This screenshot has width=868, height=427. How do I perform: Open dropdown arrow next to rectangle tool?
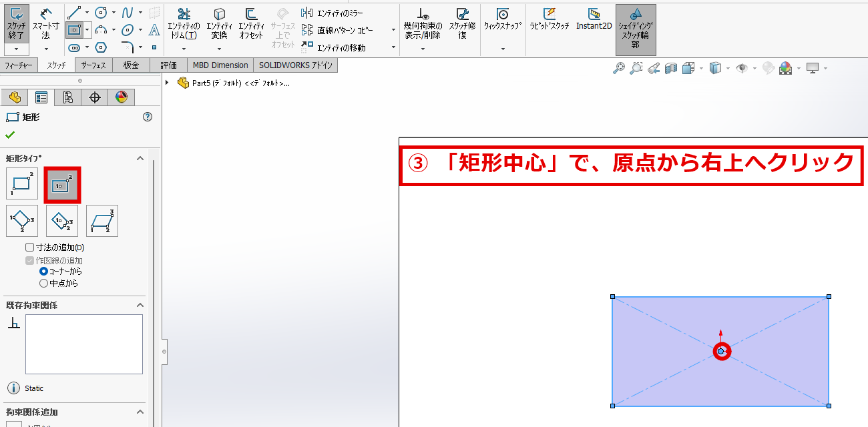(x=87, y=30)
